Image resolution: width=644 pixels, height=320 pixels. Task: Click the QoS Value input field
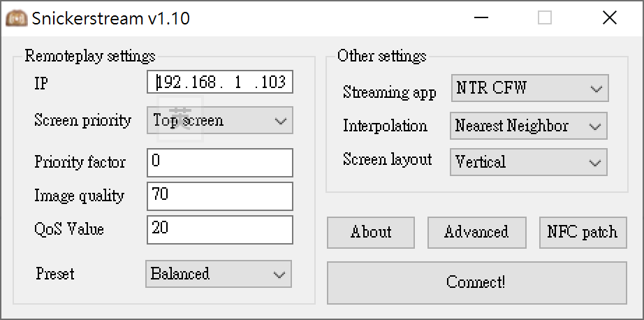(220, 230)
